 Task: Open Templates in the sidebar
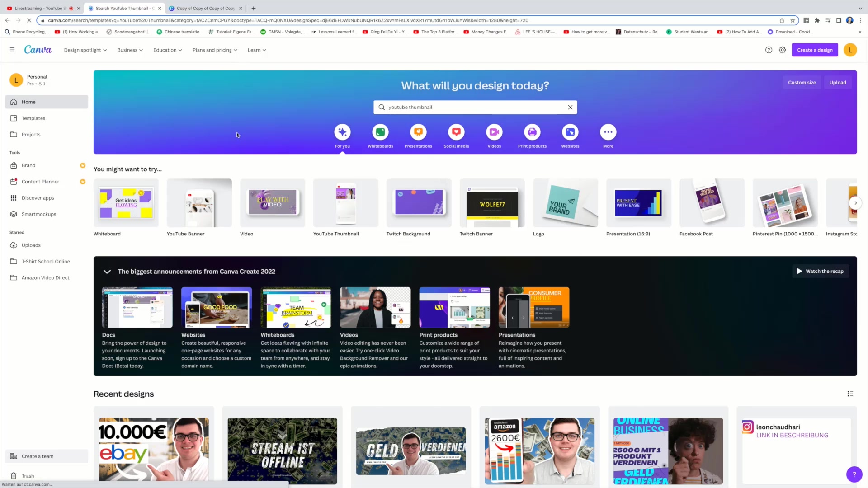pyautogui.click(x=33, y=118)
